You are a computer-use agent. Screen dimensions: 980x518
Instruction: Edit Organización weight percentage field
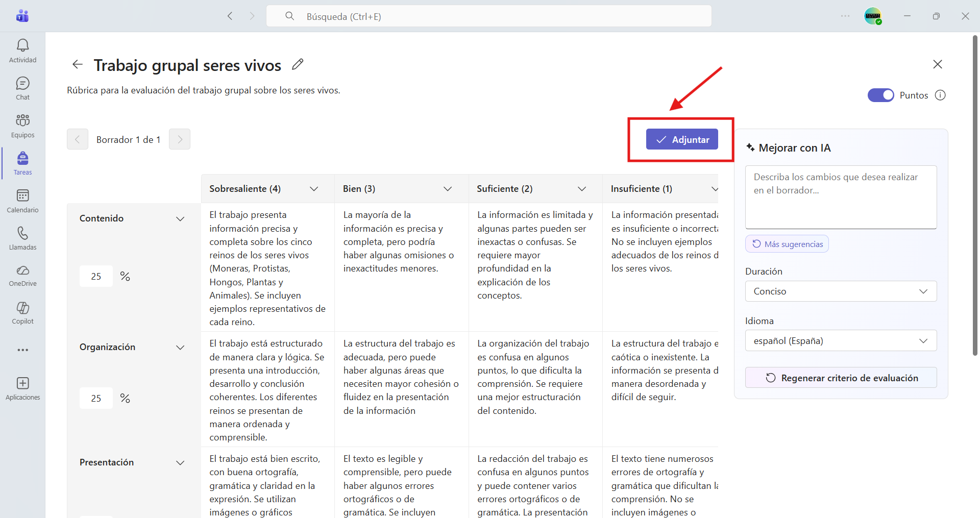96,398
